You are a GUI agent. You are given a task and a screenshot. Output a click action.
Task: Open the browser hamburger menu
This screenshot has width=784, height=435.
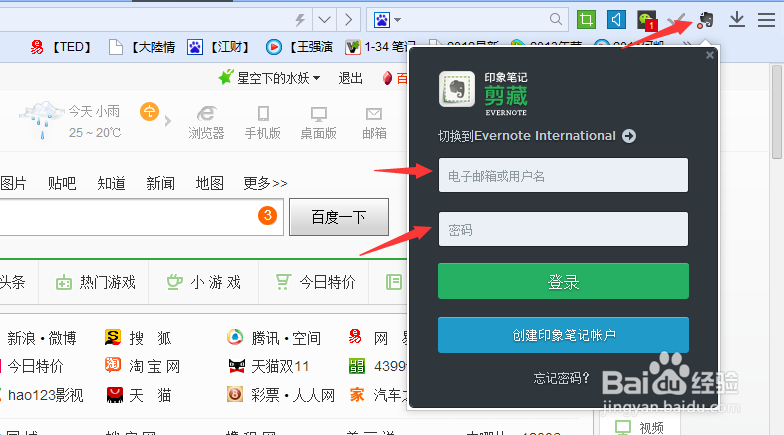click(x=766, y=20)
